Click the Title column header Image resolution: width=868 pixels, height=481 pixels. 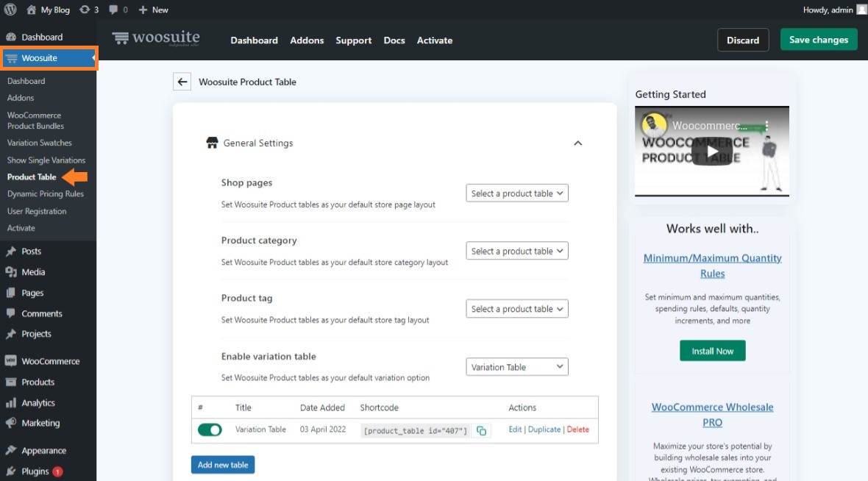point(243,407)
